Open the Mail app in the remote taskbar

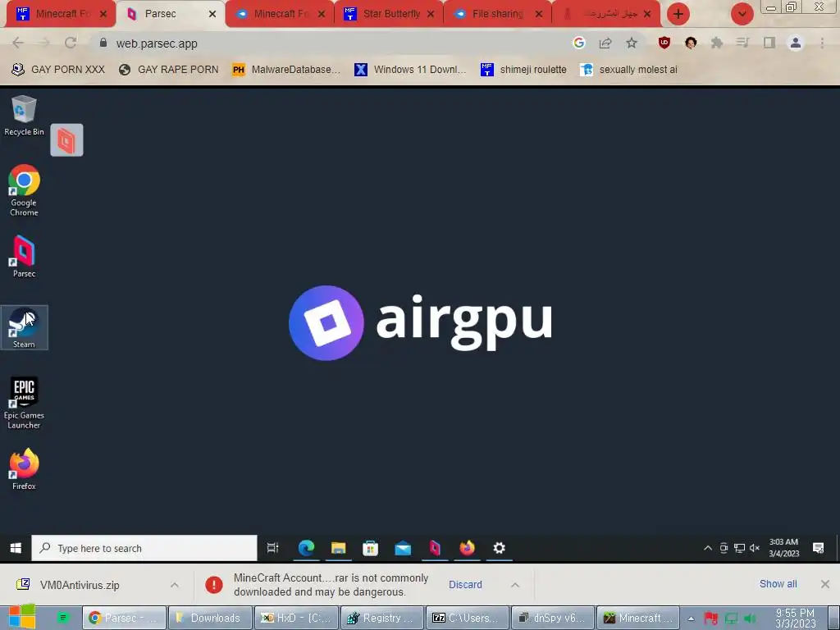(403, 548)
